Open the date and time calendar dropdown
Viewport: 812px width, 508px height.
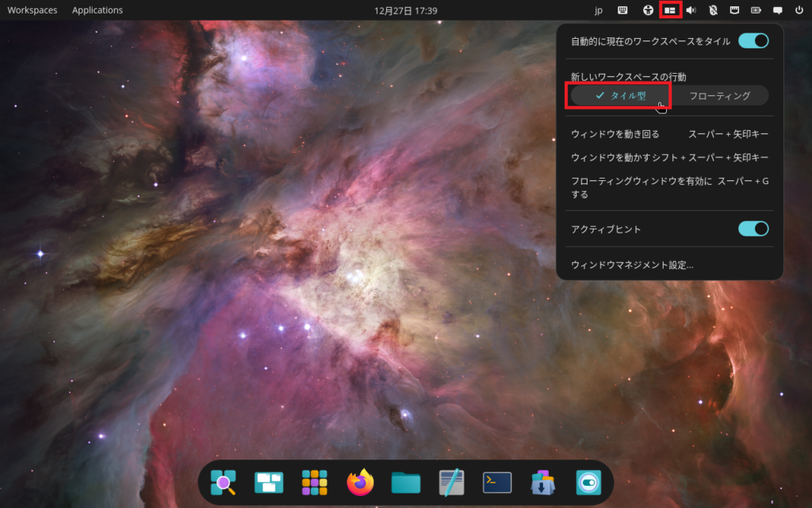(x=405, y=10)
